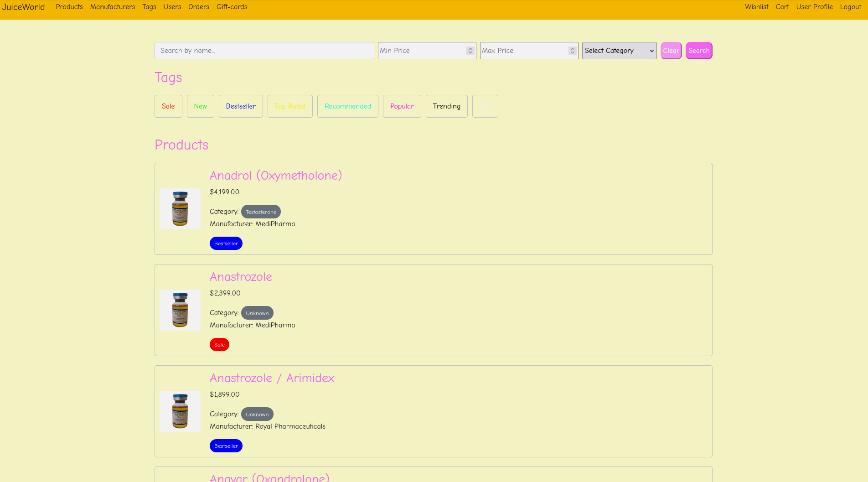This screenshot has width=868, height=482.
Task: Click the Testosterone category badge
Action: (x=261, y=212)
